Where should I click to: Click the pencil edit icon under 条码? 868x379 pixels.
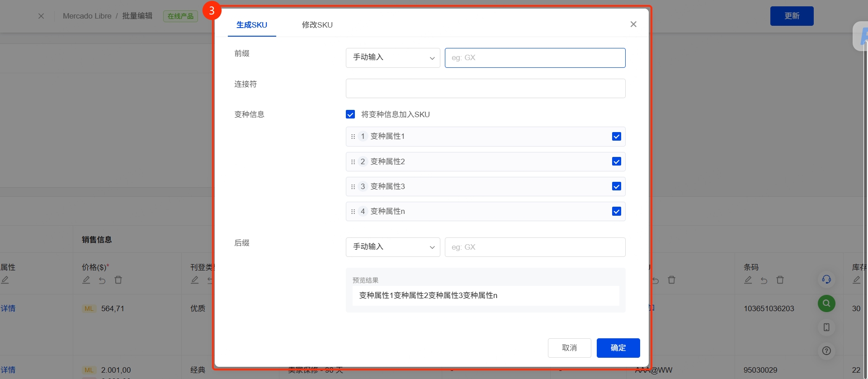click(x=748, y=280)
